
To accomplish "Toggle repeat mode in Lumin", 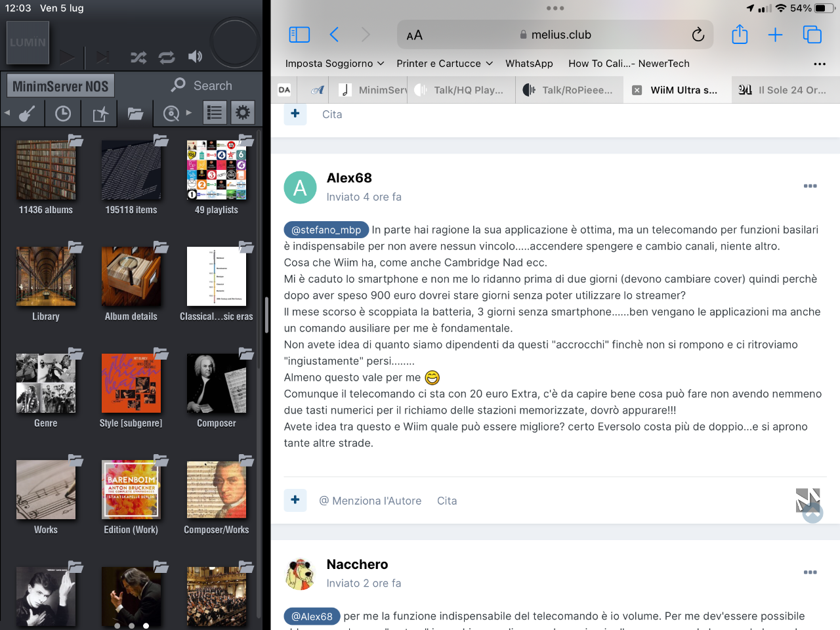I will pos(167,57).
